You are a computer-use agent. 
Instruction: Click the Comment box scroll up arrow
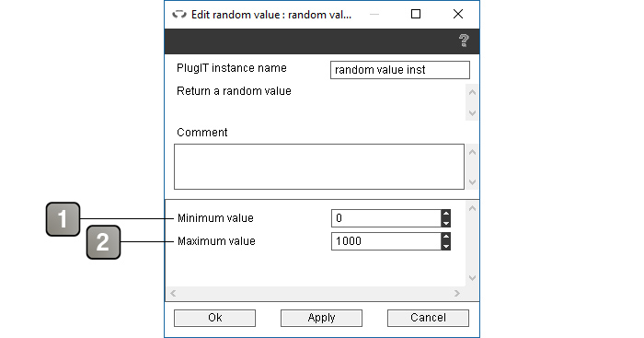[x=472, y=152]
